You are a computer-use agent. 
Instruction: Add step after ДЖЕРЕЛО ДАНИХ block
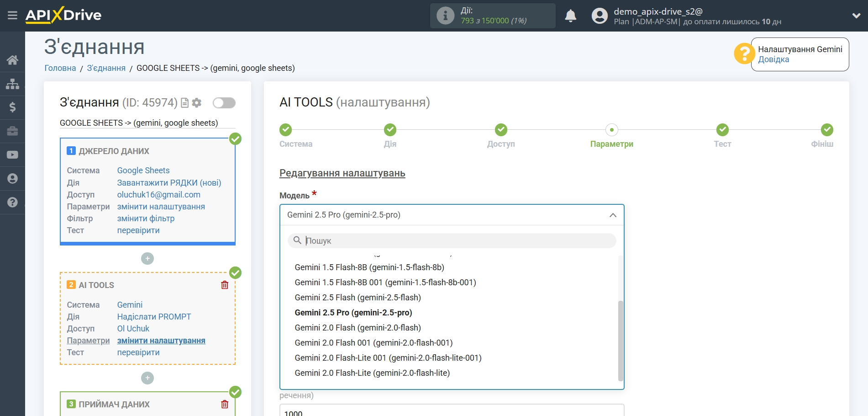147,259
